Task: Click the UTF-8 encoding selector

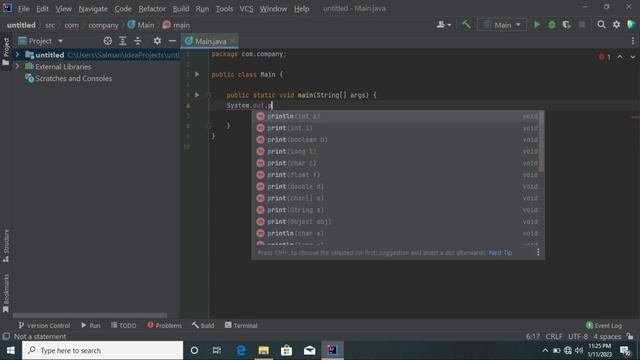Action: coord(578,337)
